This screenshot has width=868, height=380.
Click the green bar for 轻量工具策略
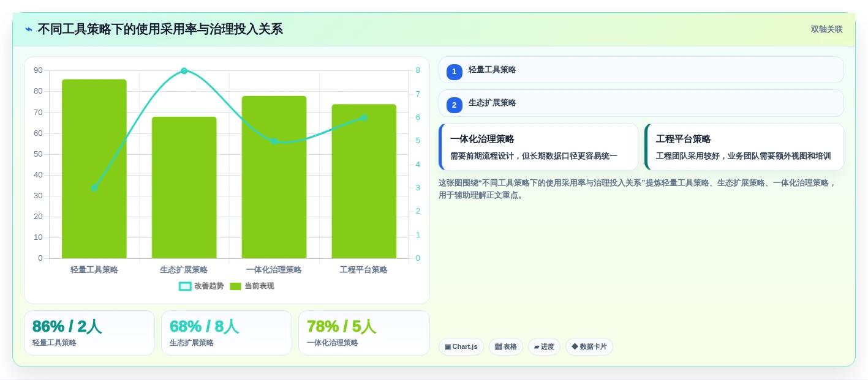pyautogui.click(x=94, y=169)
